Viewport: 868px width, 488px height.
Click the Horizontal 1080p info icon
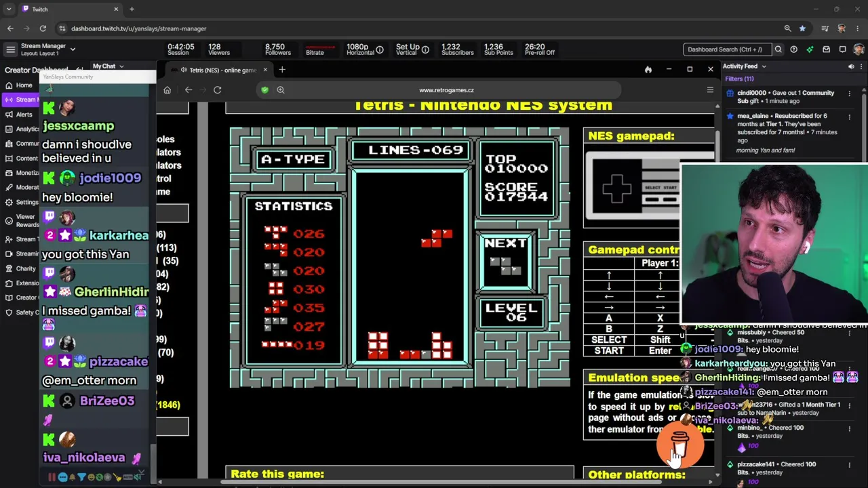380,49
